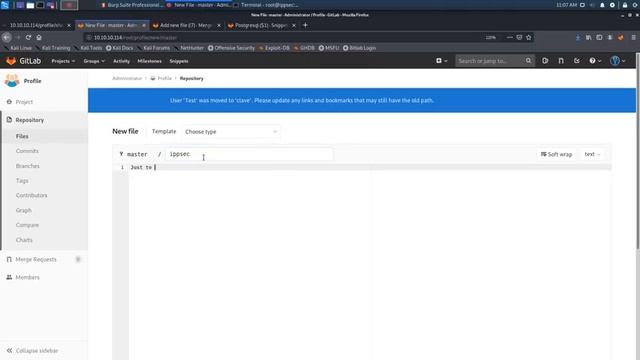This screenshot has height=360, width=640.
Task: Click the Administrator breadcrumb link
Action: click(x=127, y=78)
